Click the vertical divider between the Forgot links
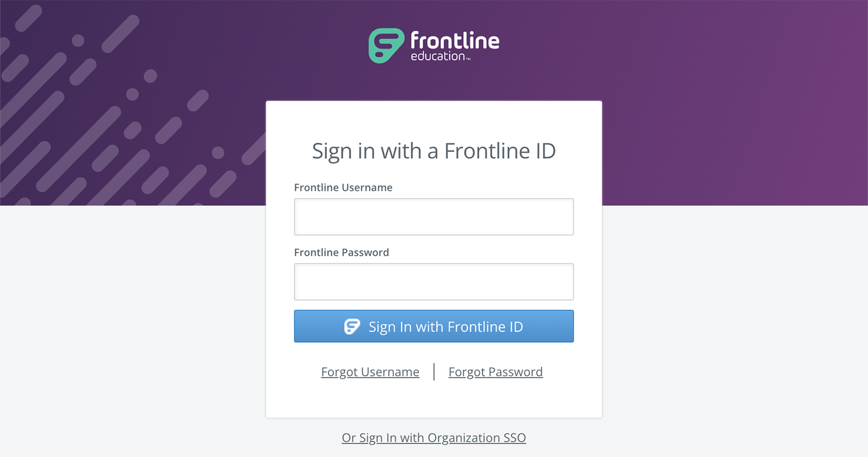The height and width of the screenshot is (457, 868). [x=434, y=372]
